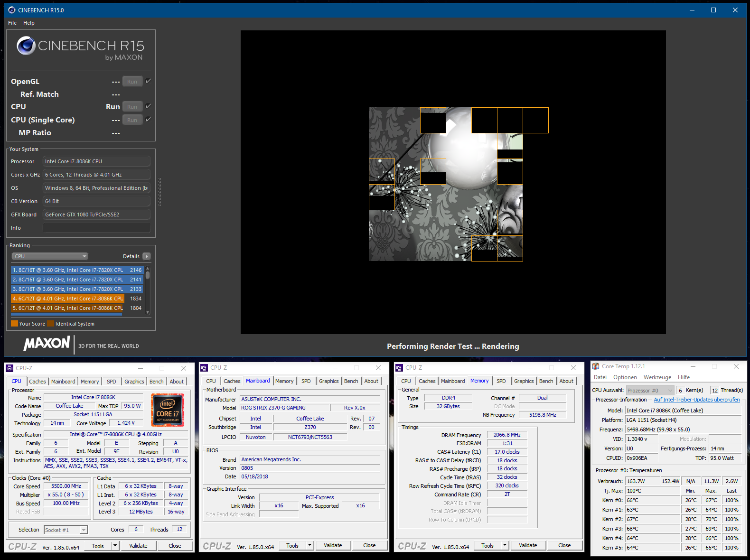Click Validate in first CPU-Z window
Screen dimensions: 750x560
tap(138, 546)
